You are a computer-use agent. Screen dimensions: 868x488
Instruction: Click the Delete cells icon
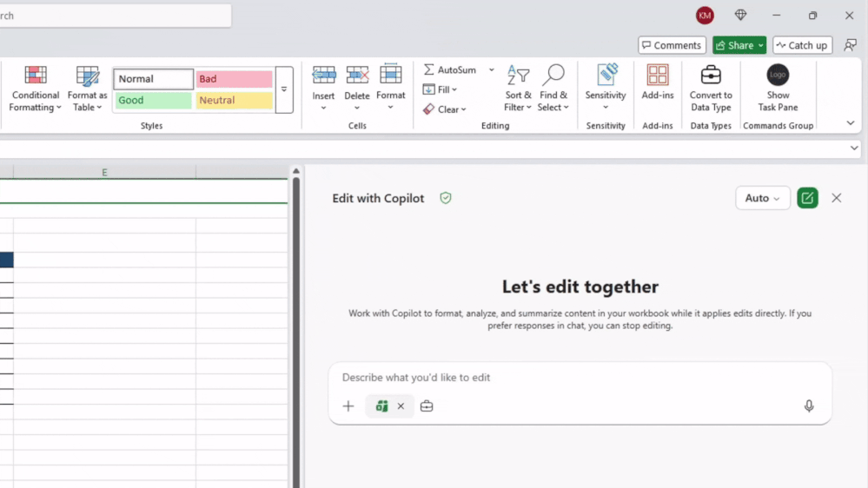[x=357, y=76]
